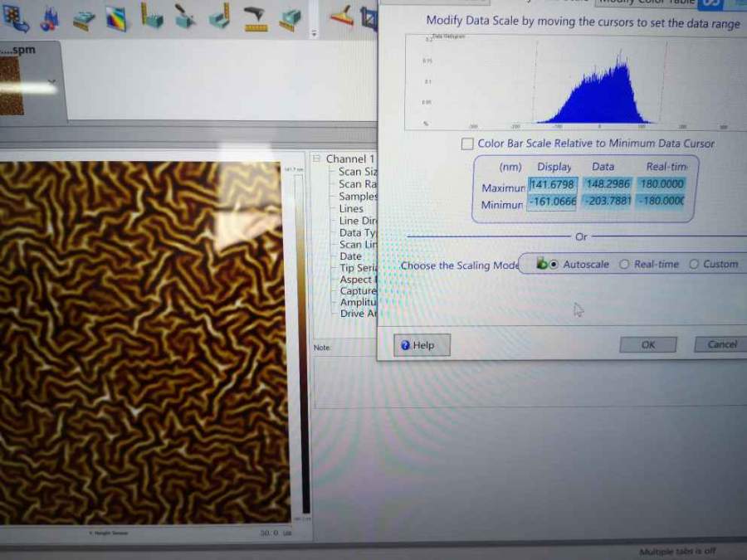This screenshot has height=560, width=747.
Task: Cancel the data scale dialog
Action: [722, 343]
